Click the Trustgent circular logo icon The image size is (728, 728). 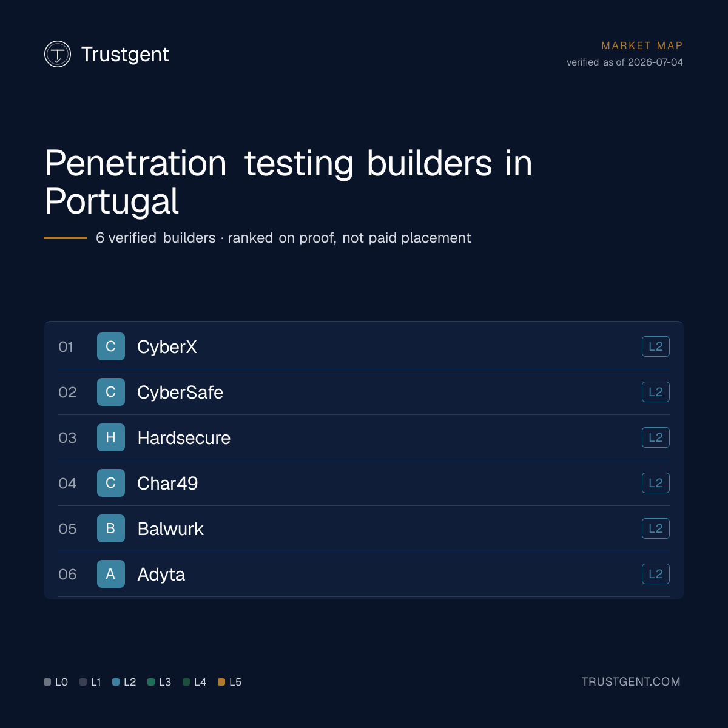tap(58, 54)
